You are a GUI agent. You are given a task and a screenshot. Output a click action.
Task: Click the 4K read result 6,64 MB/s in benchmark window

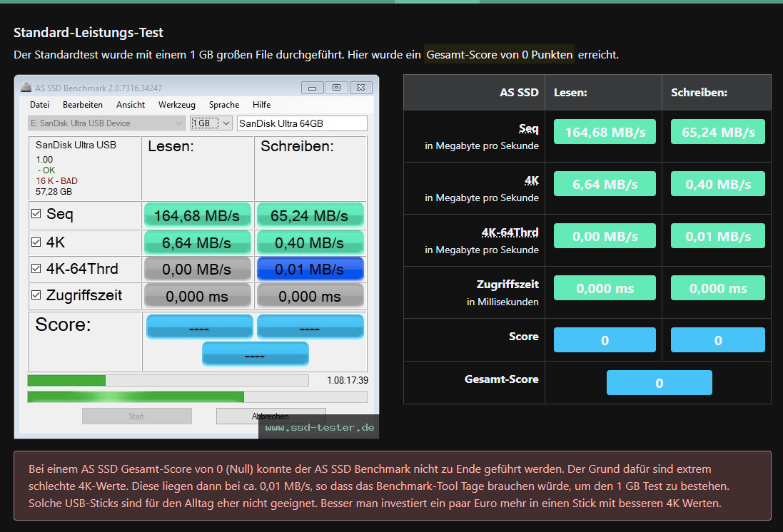pos(197,243)
